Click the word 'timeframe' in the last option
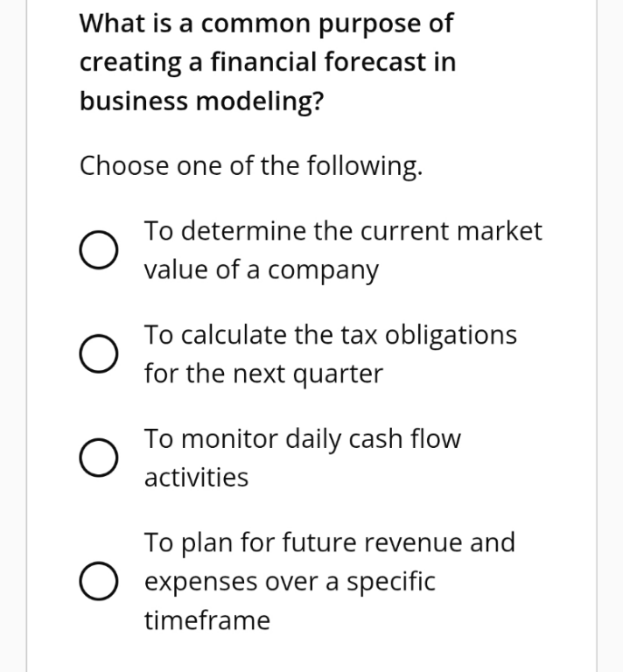The height and width of the screenshot is (672, 623). pos(207,620)
